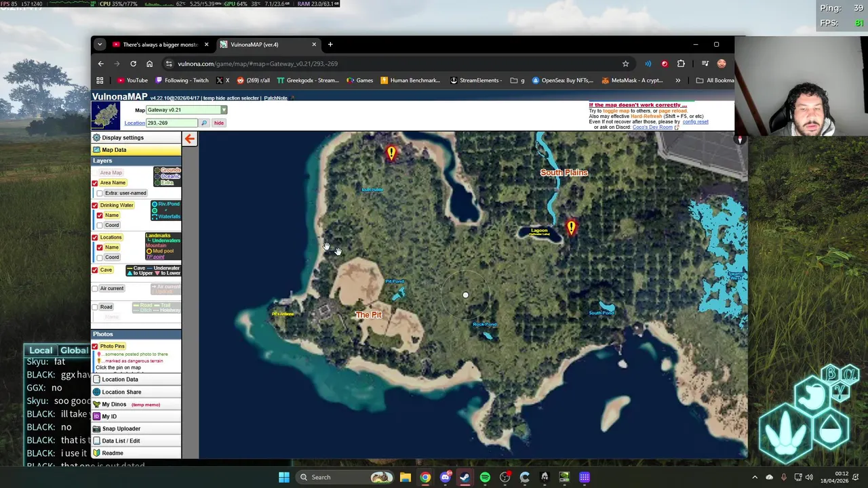Expand the Snap Uploader section

(136, 428)
